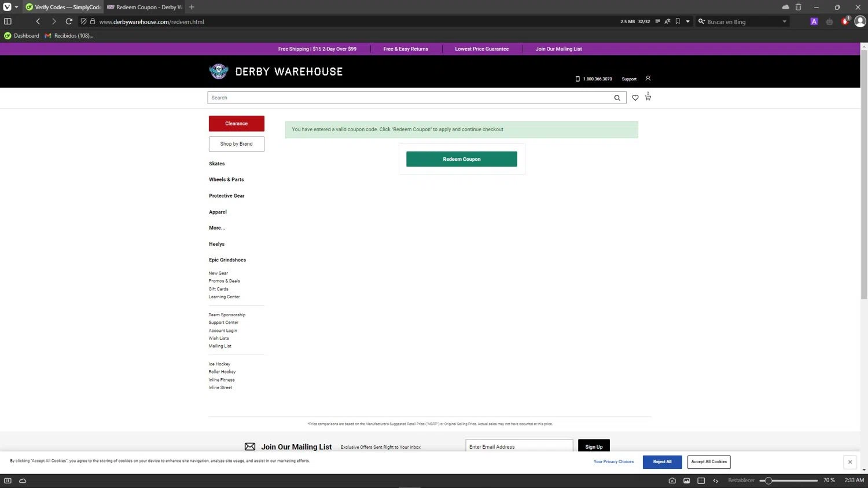Open the Bing search engine dropdown arrow
This screenshot has height=488, width=868.
point(784,21)
